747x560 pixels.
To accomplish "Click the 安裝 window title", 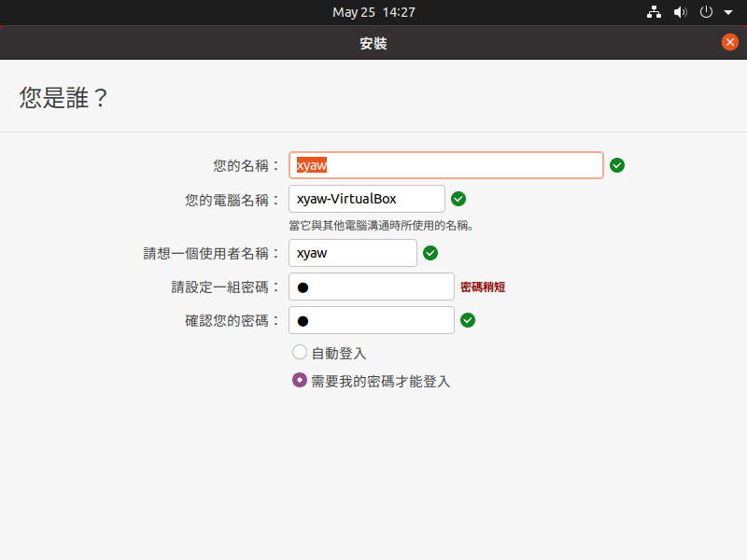I will (x=373, y=43).
